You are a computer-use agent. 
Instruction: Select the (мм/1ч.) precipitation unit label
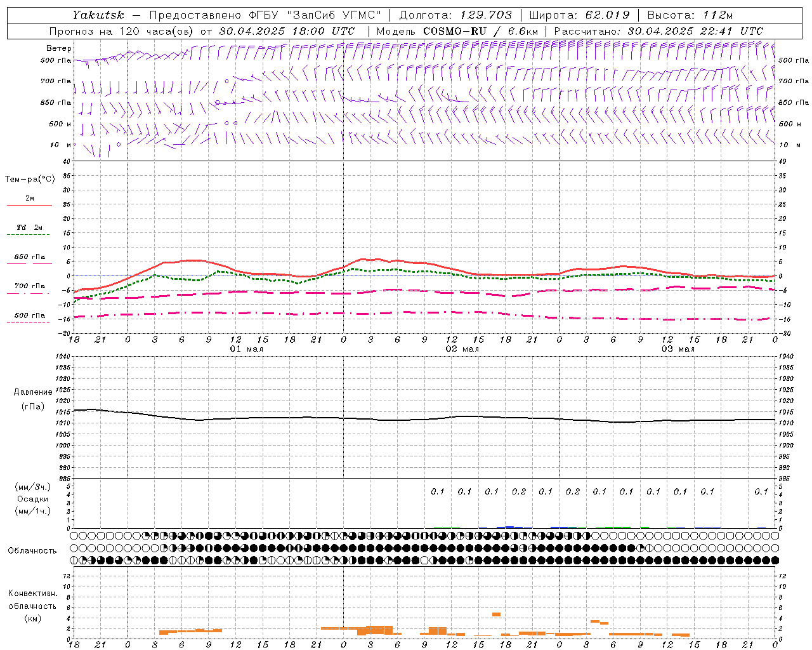[32, 511]
